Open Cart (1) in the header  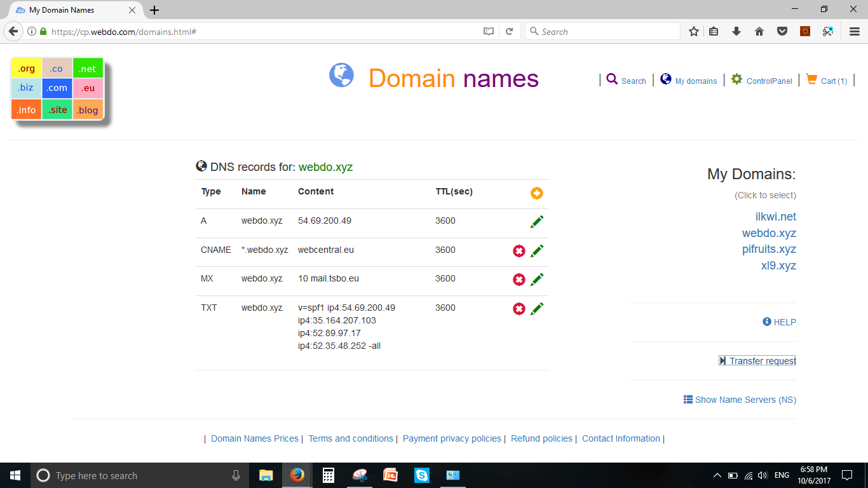(x=834, y=81)
